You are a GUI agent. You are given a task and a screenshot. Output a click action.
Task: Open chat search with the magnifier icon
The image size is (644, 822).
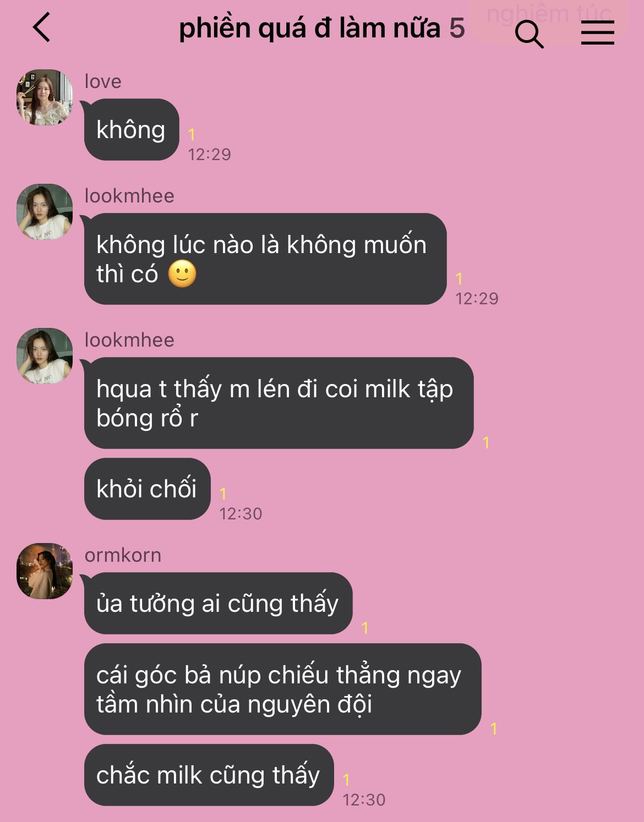529,34
